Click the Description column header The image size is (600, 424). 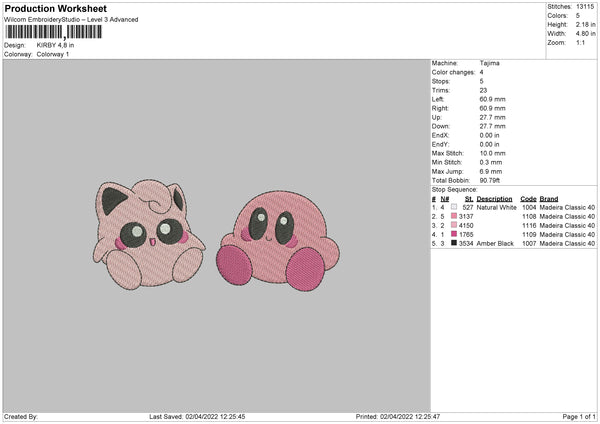[494, 198]
